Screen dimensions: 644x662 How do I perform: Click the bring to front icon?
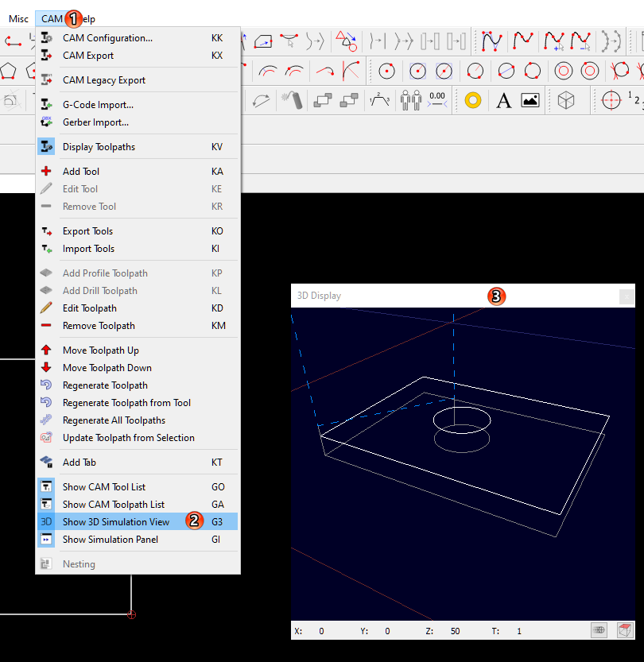click(323, 100)
